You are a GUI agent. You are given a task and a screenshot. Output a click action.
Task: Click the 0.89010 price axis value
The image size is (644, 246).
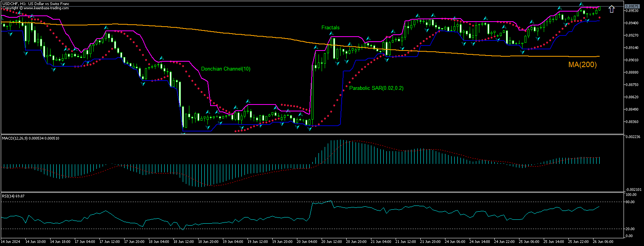click(631, 60)
